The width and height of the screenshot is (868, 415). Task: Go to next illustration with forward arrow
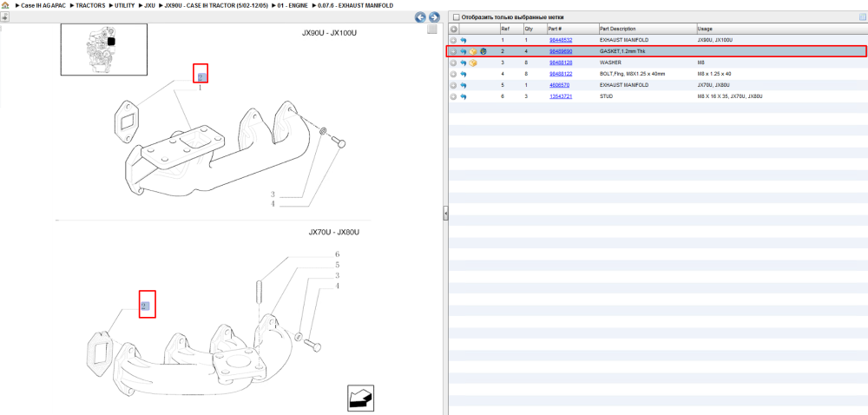pyautogui.click(x=434, y=17)
